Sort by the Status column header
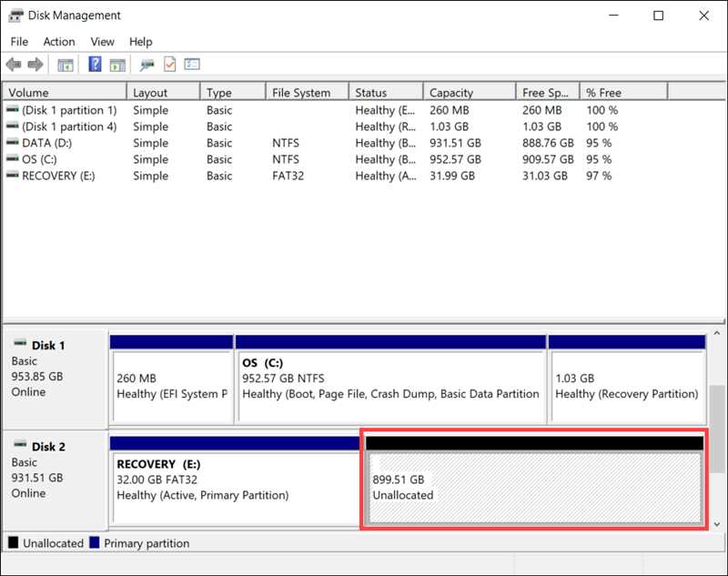 (386, 93)
